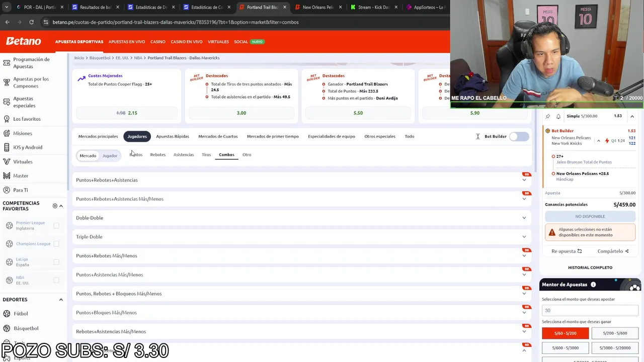Open the iOS y Android phone icon
The width and height of the screenshot is (644, 362).
tap(7, 147)
